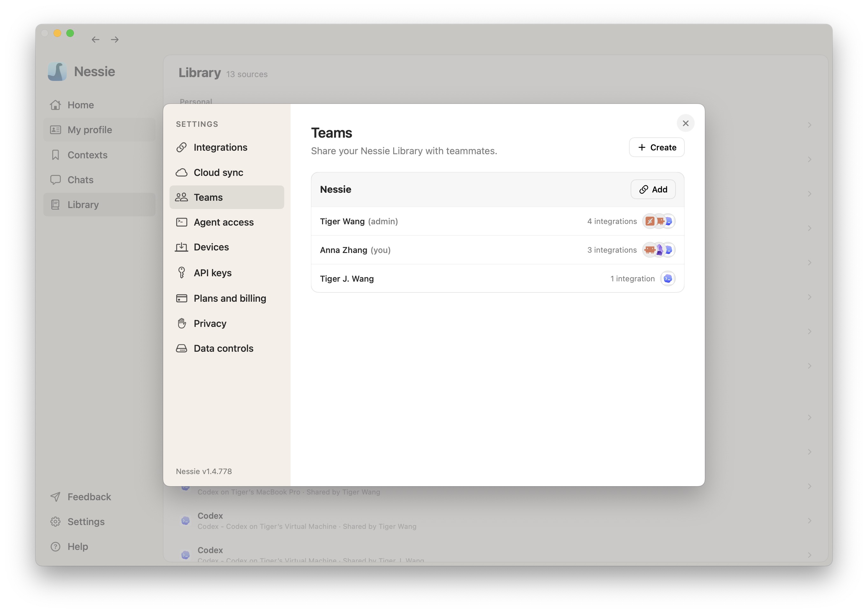The width and height of the screenshot is (868, 613).
Task: Click the API keys key icon
Action: pyautogui.click(x=181, y=272)
